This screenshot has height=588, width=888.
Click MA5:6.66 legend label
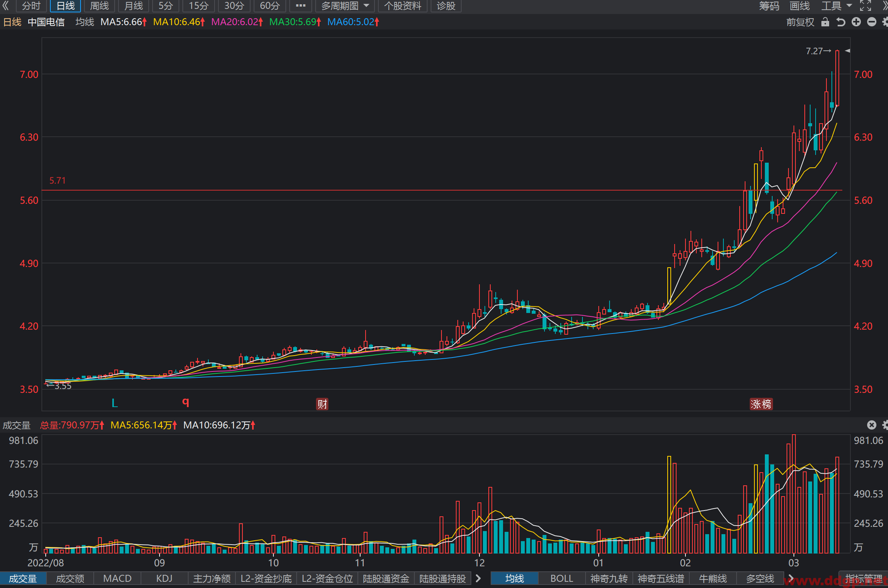click(x=124, y=22)
